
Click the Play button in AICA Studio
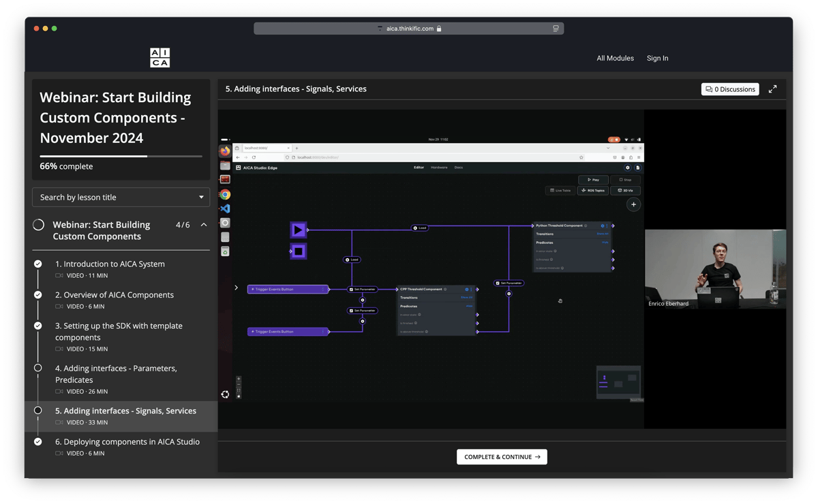click(593, 180)
